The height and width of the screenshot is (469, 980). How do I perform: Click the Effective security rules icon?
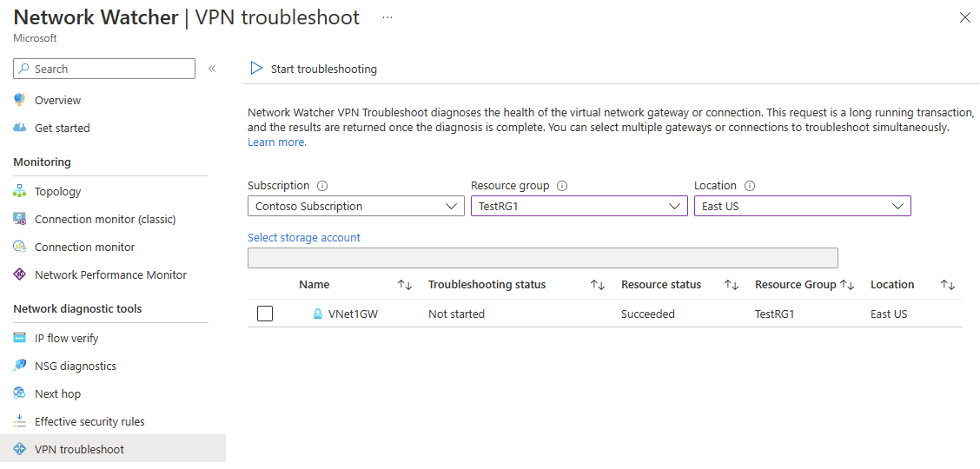tap(20, 422)
